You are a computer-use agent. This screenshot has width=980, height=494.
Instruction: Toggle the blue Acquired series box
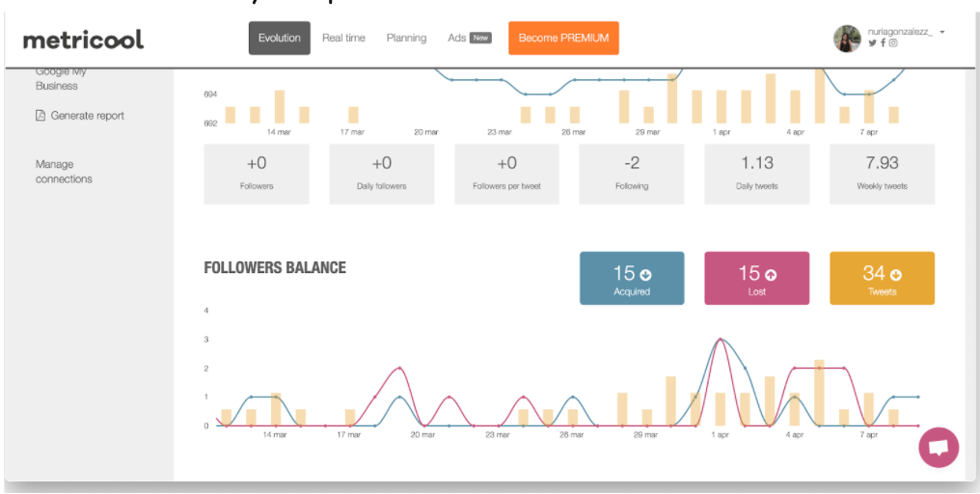(632, 278)
